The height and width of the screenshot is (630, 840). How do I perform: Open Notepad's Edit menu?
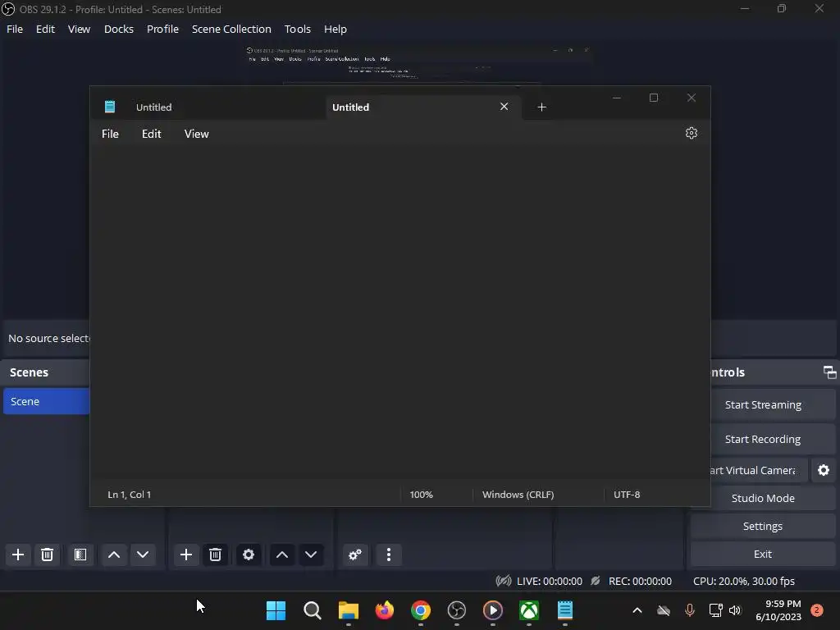[x=152, y=134]
